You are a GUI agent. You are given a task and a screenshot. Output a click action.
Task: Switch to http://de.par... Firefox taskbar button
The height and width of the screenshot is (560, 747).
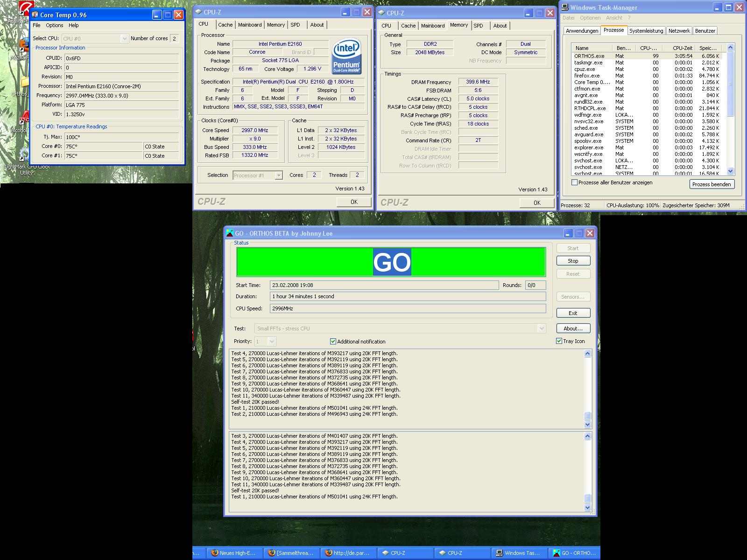tap(348, 553)
